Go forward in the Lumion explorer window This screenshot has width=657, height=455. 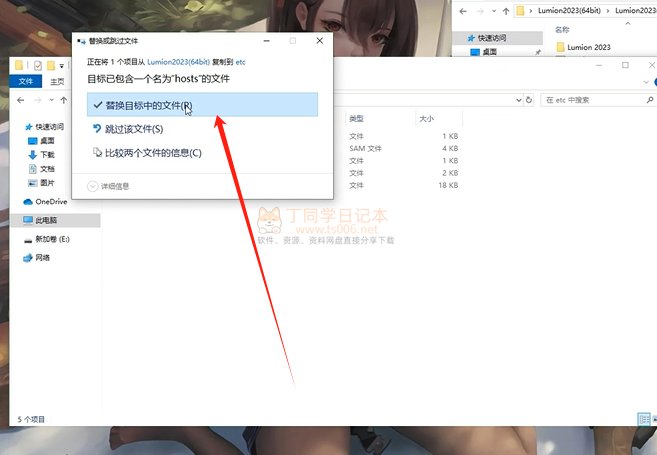[x=480, y=11]
